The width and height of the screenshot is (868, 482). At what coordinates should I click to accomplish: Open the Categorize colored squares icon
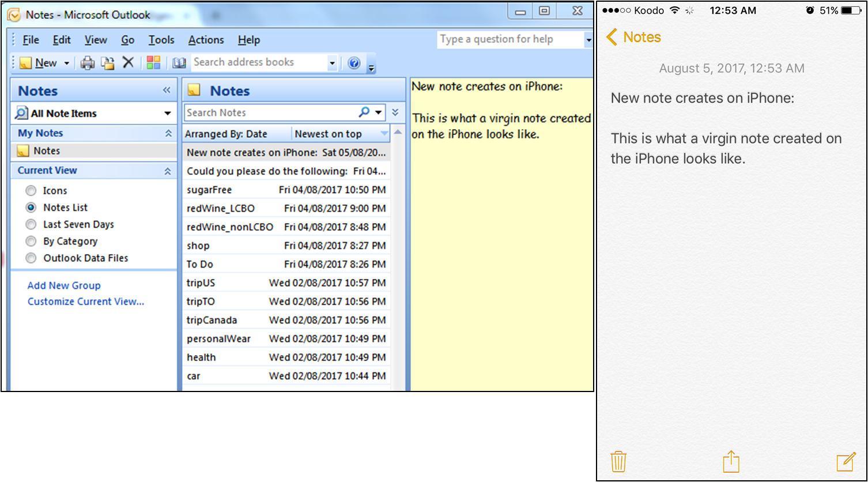pyautogui.click(x=153, y=62)
